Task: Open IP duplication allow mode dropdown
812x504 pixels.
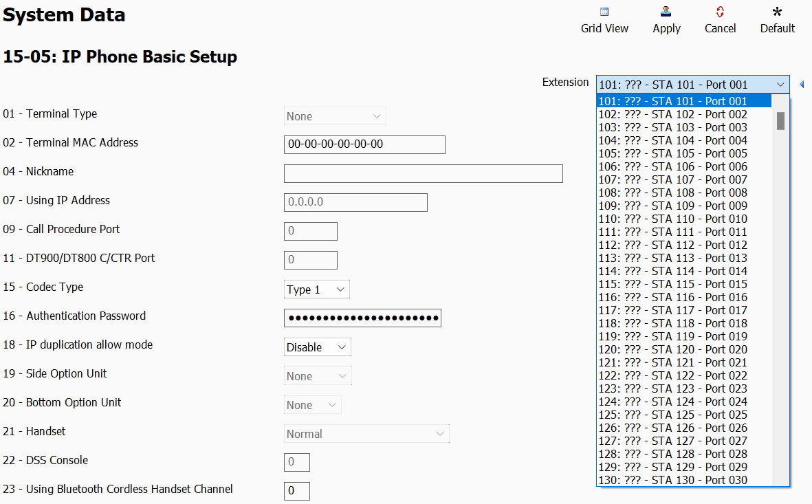Action: [x=318, y=347]
